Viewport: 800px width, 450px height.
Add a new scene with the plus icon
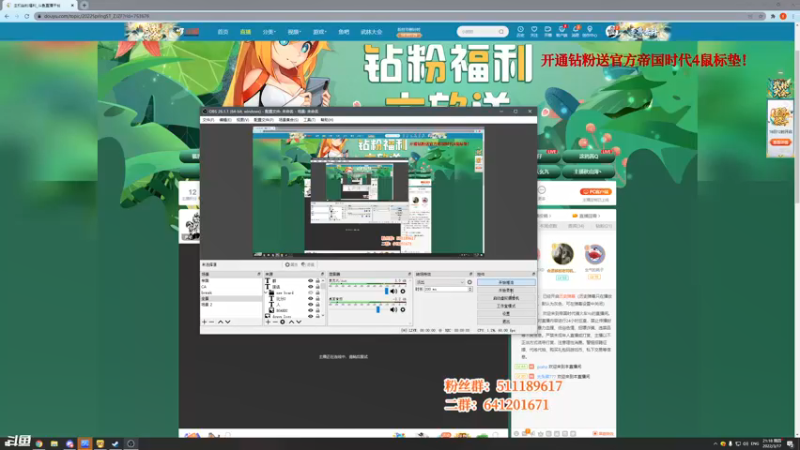tap(205, 322)
